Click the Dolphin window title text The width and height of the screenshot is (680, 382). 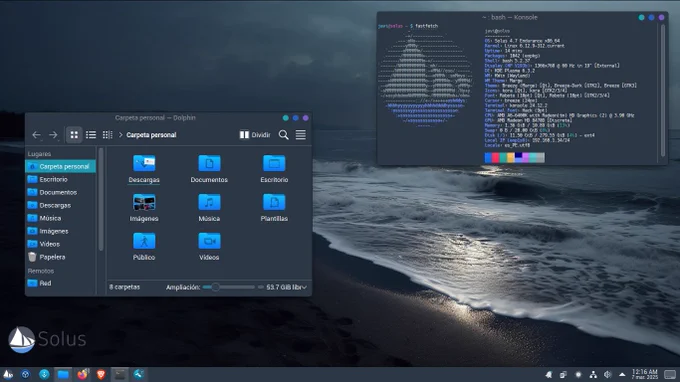point(155,118)
